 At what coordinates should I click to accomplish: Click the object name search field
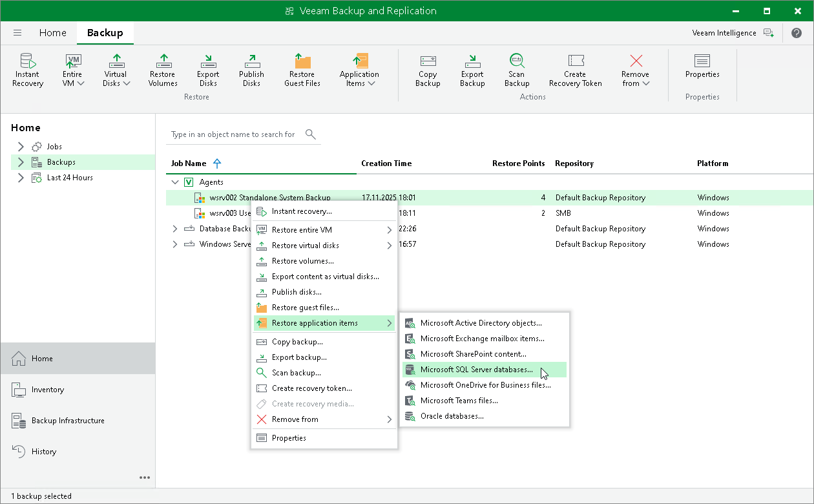point(234,134)
